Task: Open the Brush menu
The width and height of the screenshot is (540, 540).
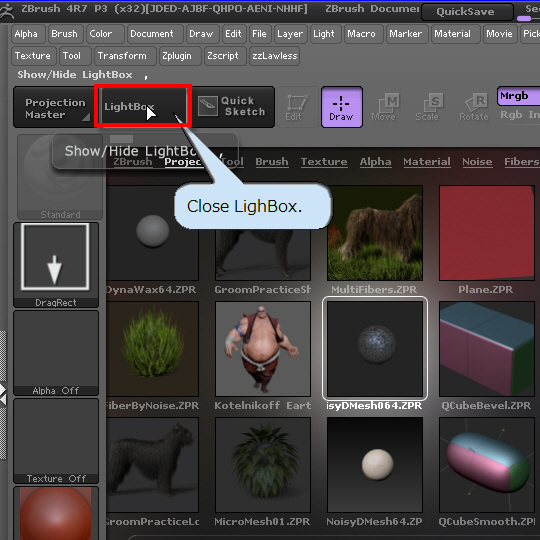Action: point(65,34)
